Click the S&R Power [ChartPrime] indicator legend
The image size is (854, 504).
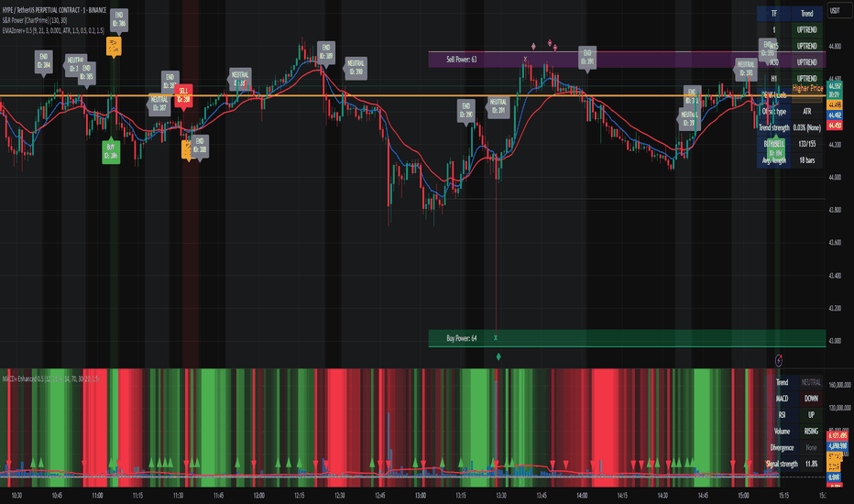(34, 20)
